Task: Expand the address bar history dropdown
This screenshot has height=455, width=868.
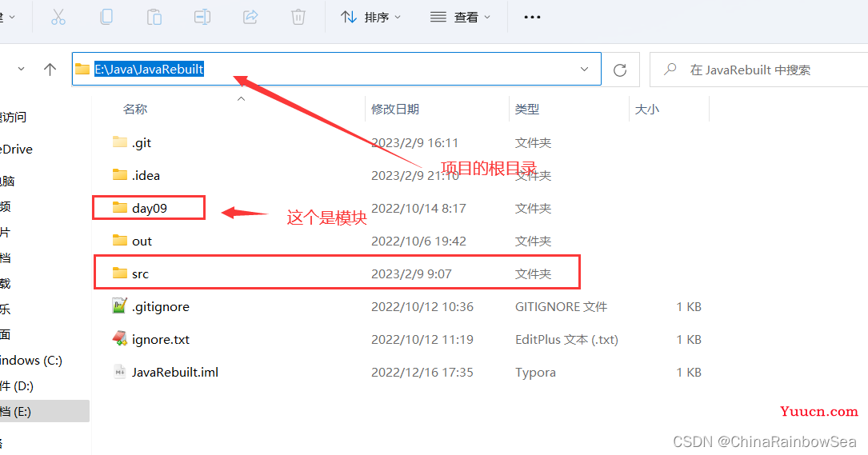Action: coord(584,70)
